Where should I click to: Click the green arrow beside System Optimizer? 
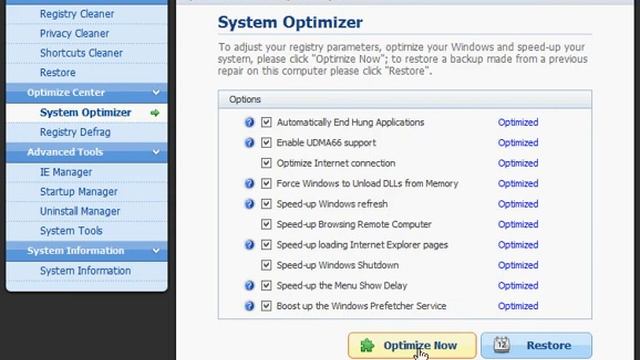(155, 113)
